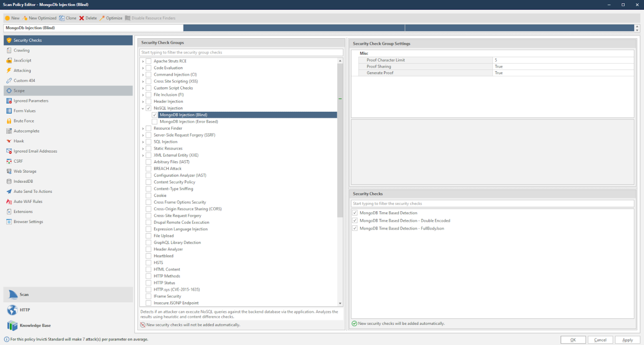Collapse the NoSQL Injection group
Image resolution: width=644 pixels, height=345 pixels.
click(x=143, y=108)
